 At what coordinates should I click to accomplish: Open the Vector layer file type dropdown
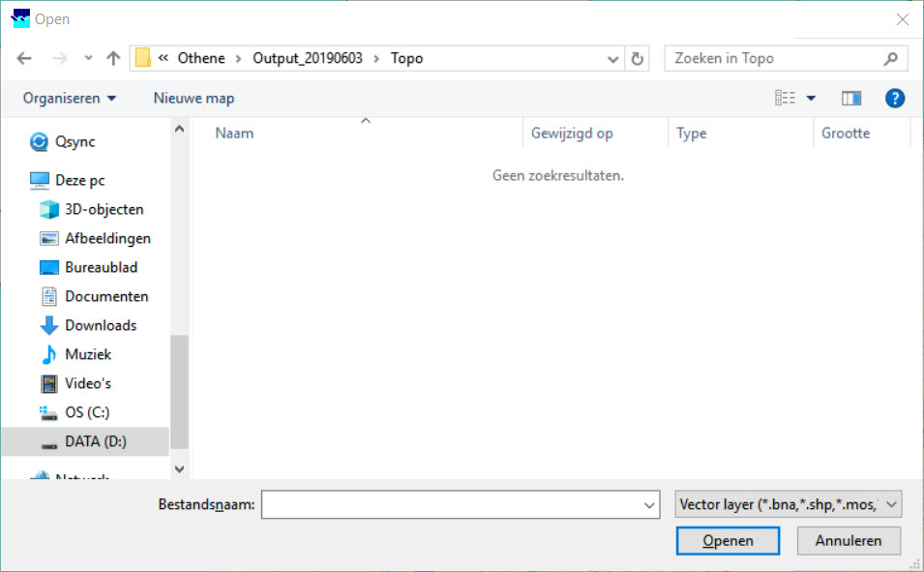[x=788, y=504]
